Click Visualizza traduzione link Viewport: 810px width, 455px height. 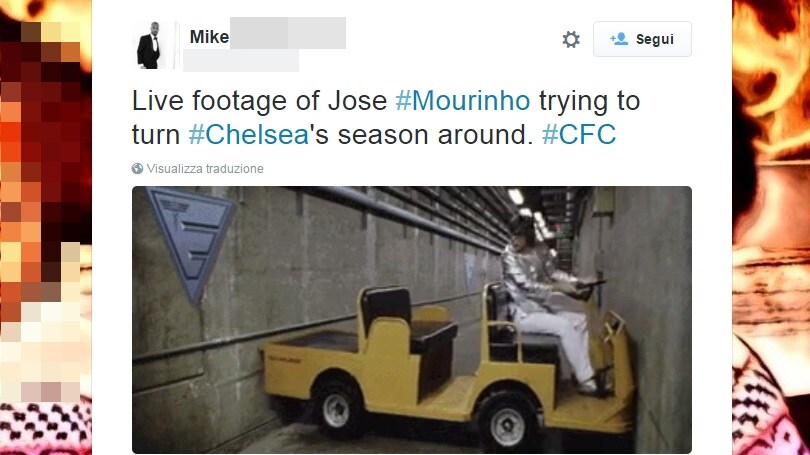point(205,168)
